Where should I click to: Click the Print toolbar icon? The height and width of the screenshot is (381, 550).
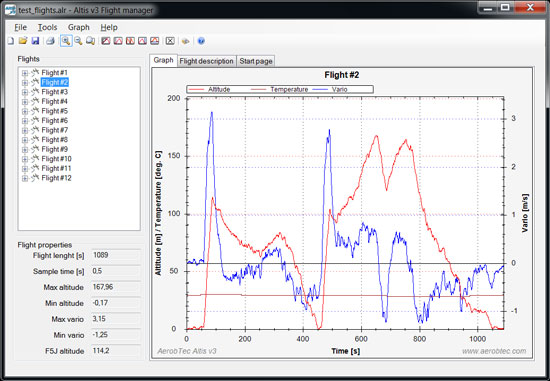point(51,41)
